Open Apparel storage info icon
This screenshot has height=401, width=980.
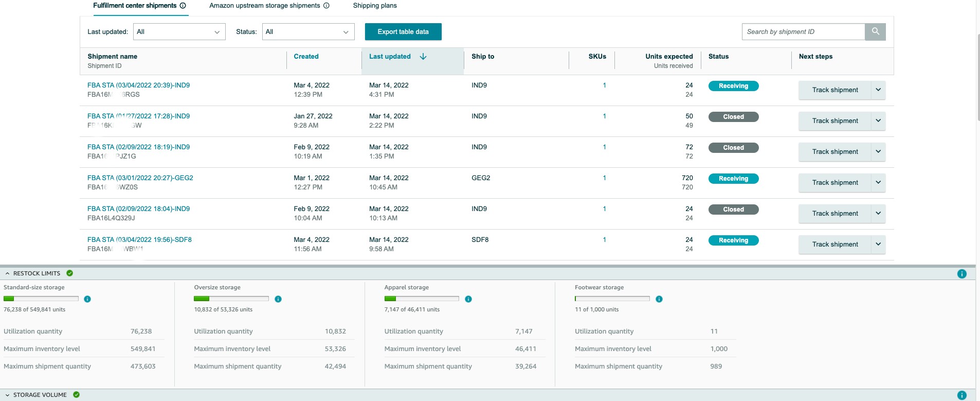tap(468, 299)
